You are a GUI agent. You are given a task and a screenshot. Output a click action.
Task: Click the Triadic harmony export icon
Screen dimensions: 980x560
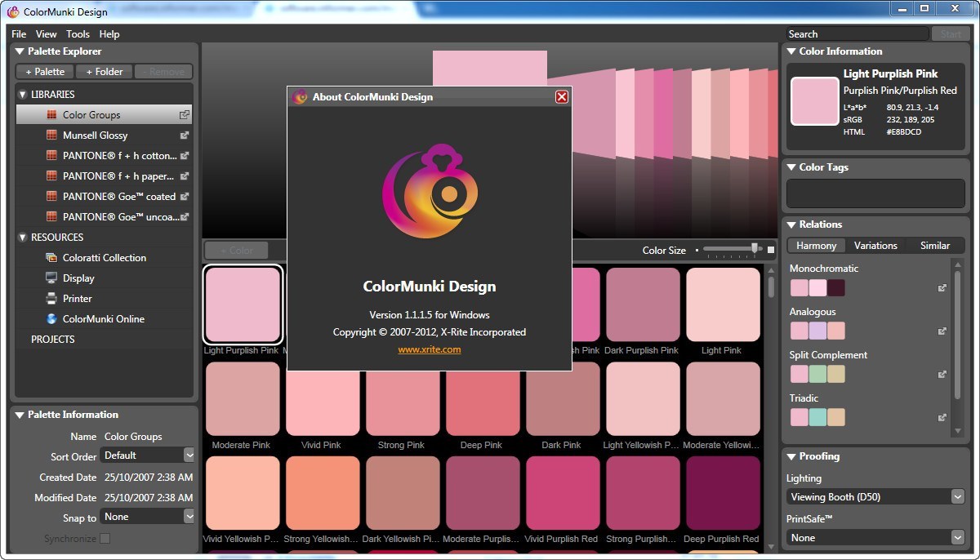pos(942,418)
